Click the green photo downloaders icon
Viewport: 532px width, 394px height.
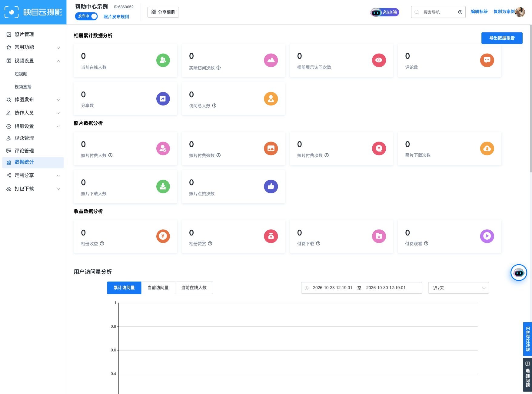click(x=163, y=186)
